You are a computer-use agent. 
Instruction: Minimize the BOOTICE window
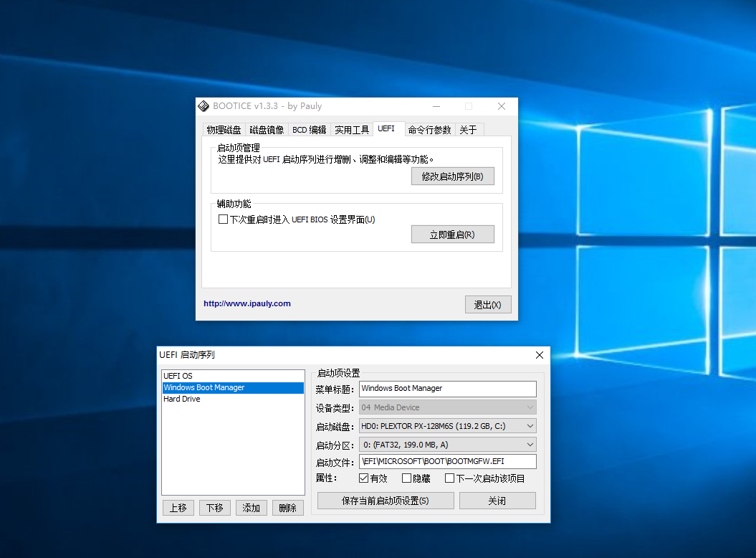coord(436,106)
